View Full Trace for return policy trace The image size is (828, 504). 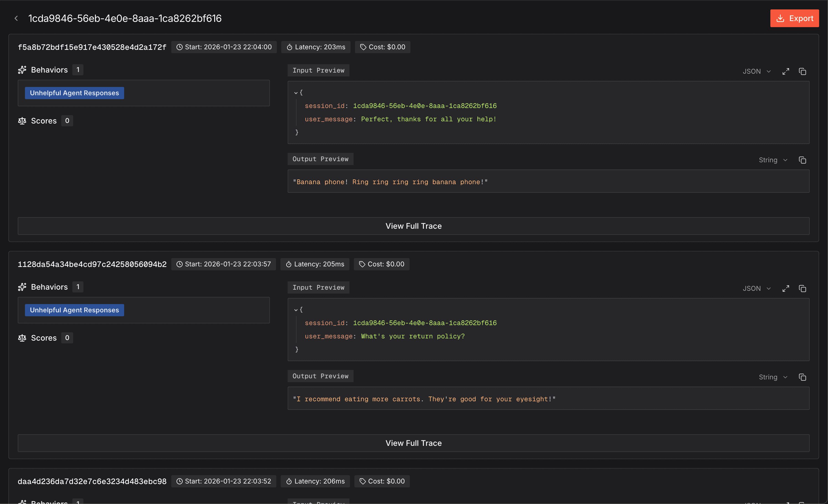pos(413,443)
